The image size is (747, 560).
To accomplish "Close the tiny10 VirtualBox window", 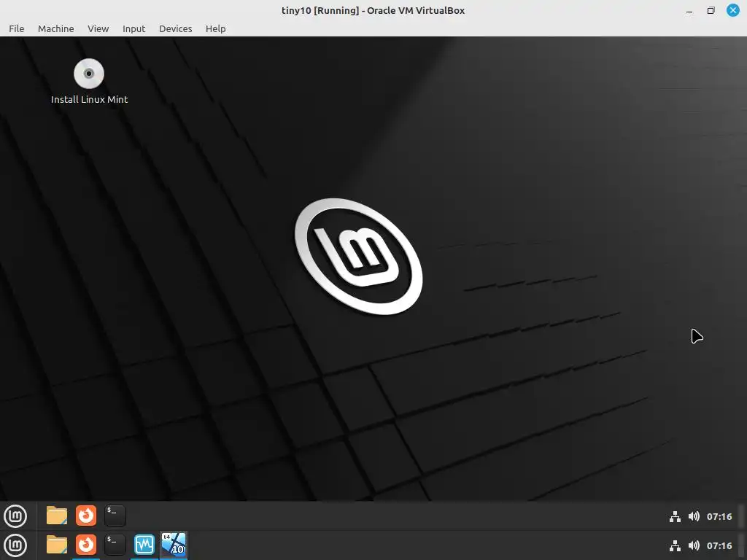I will (732, 10).
